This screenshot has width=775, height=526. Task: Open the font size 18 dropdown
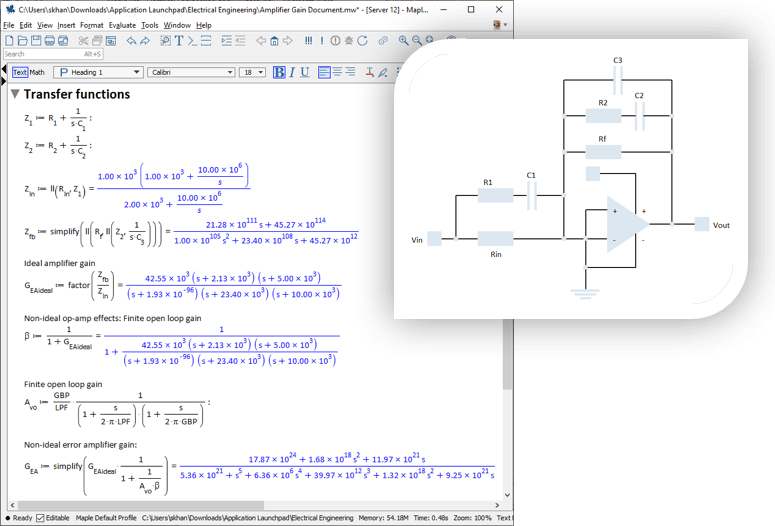pyautogui.click(x=253, y=72)
